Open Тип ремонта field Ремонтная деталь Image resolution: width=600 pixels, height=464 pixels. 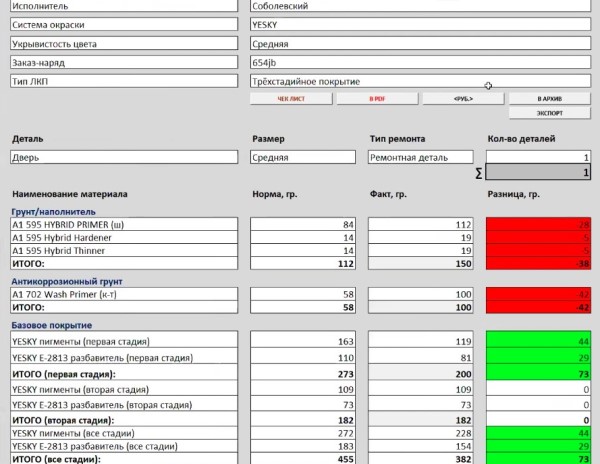coord(420,157)
